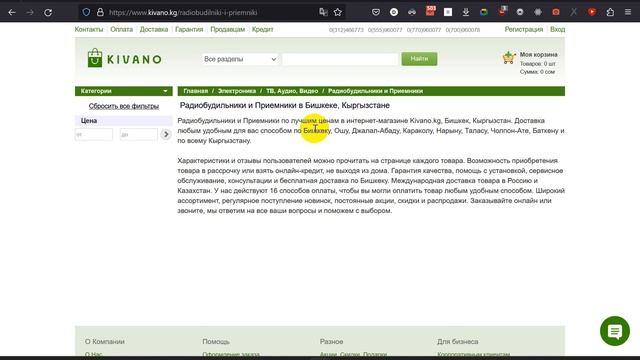Click 'Разное' footer heading

click(x=331, y=342)
